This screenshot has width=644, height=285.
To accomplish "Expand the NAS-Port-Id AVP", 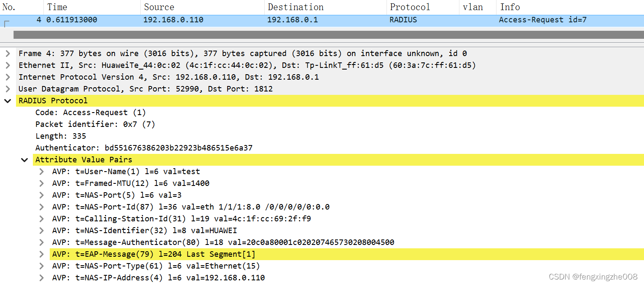I will (x=41, y=207).
